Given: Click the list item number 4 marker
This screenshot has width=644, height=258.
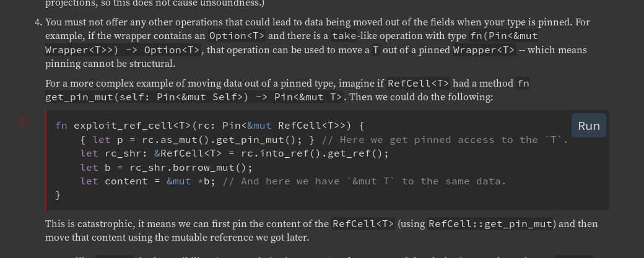Looking at the screenshot, I should [38, 22].
